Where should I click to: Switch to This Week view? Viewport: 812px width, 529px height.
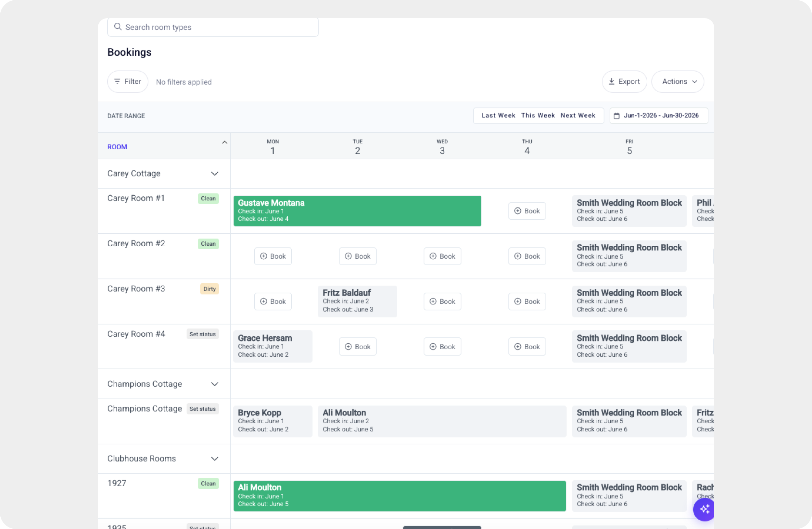coord(538,116)
